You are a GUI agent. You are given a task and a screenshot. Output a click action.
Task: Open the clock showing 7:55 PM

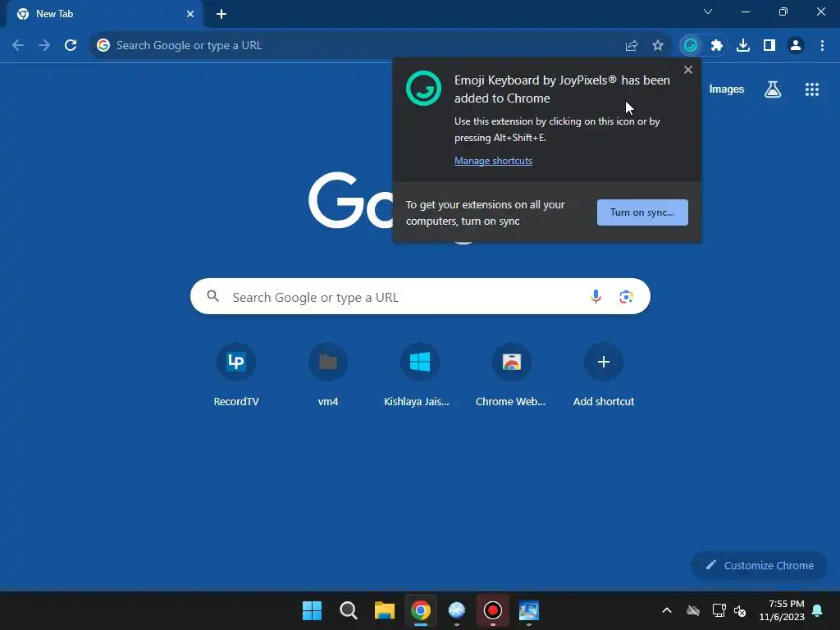coord(782,610)
